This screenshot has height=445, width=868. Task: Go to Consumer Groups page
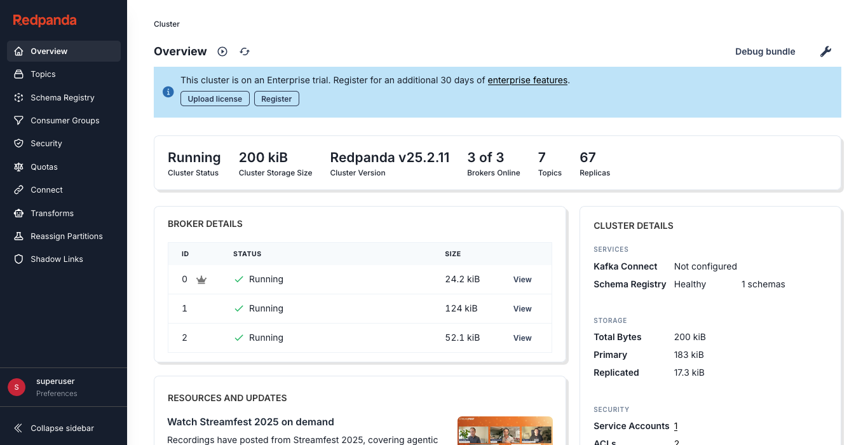coord(65,121)
